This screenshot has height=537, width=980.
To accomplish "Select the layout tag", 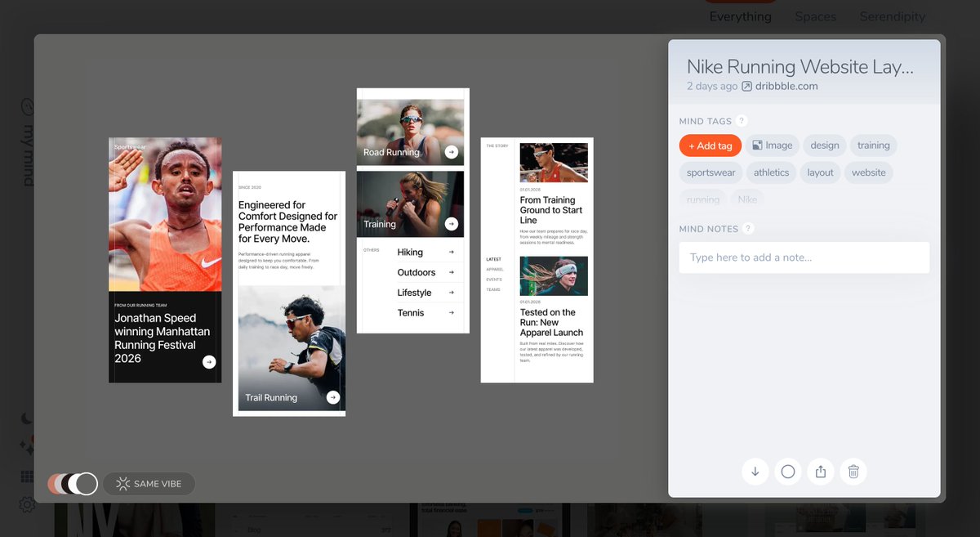I will [820, 172].
